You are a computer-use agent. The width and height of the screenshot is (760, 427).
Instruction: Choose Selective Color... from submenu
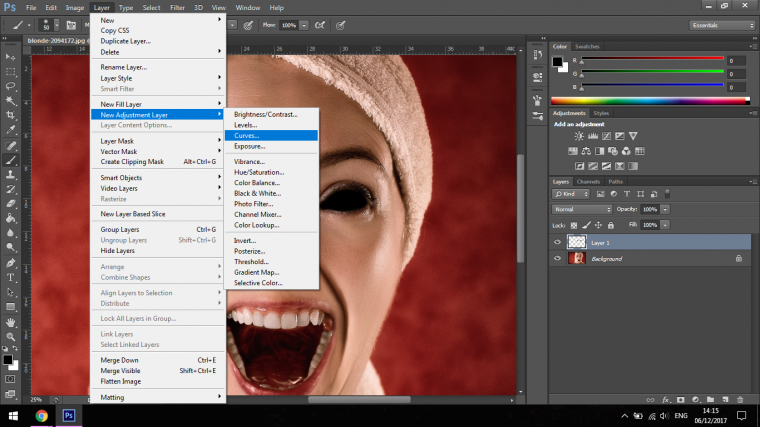pyautogui.click(x=271, y=283)
